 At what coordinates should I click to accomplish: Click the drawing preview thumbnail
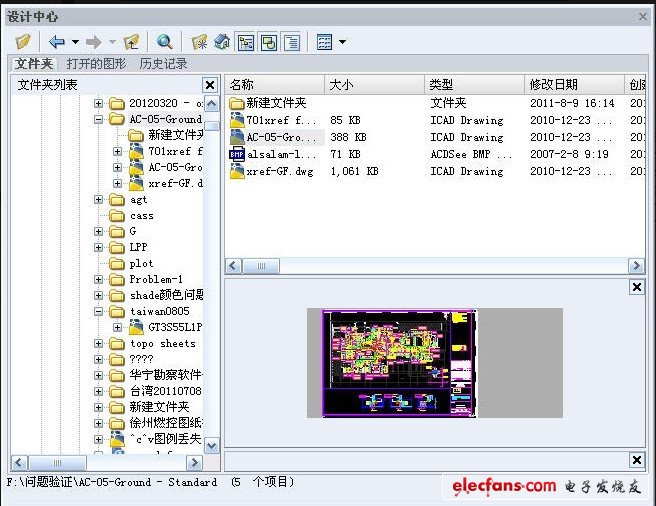click(x=399, y=362)
